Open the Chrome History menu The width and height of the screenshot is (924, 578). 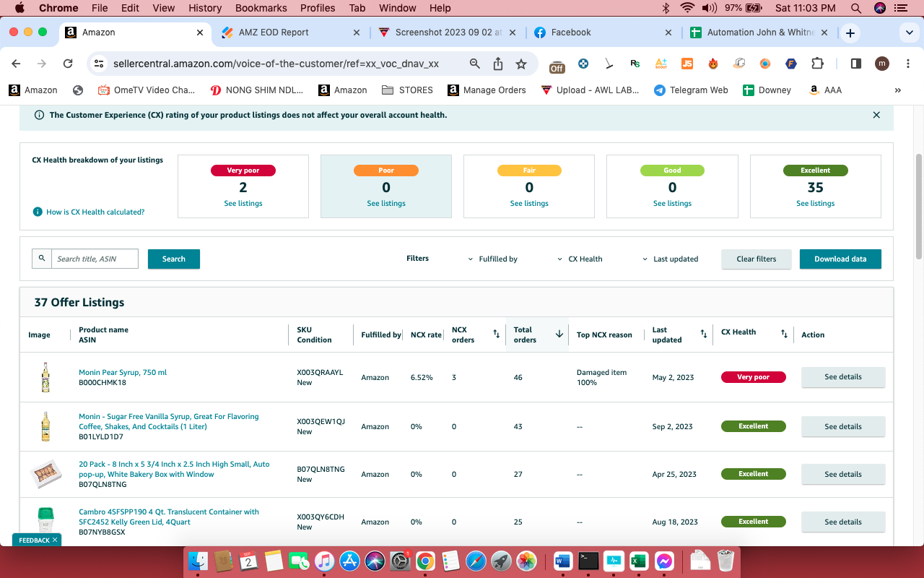[205, 8]
